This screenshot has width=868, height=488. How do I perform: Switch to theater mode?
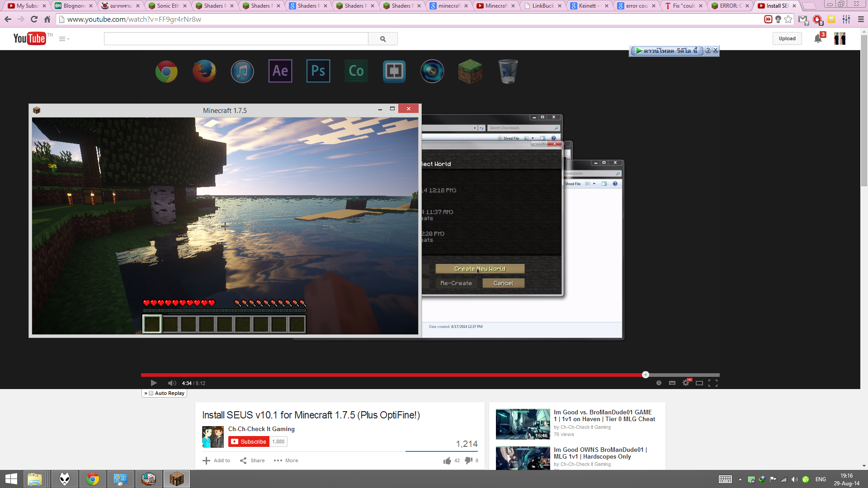pyautogui.click(x=699, y=383)
